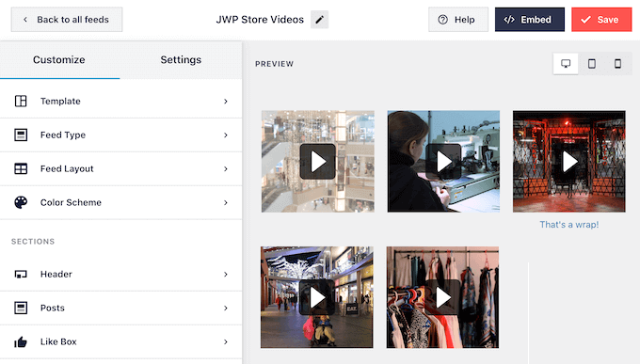640x364 pixels.
Task: Click the code brackets icon in Embed
Action: point(509,20)
